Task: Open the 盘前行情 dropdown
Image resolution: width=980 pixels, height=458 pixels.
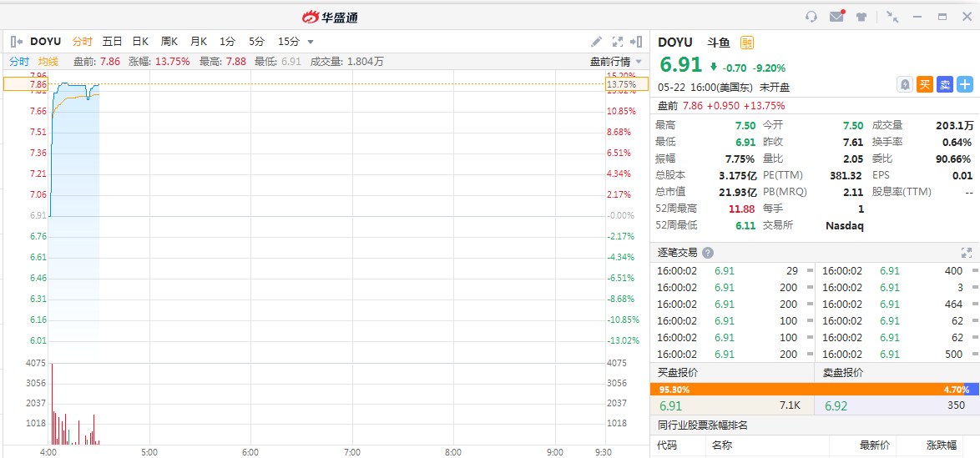Action: pyautogui.click(x=616, y=62)
